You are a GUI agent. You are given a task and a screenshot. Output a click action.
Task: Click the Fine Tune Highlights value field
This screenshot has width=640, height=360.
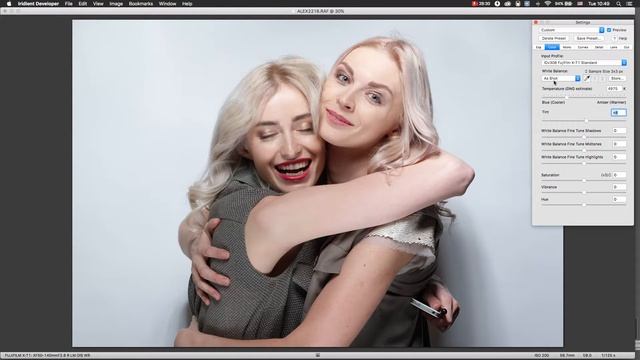(619, 157)
